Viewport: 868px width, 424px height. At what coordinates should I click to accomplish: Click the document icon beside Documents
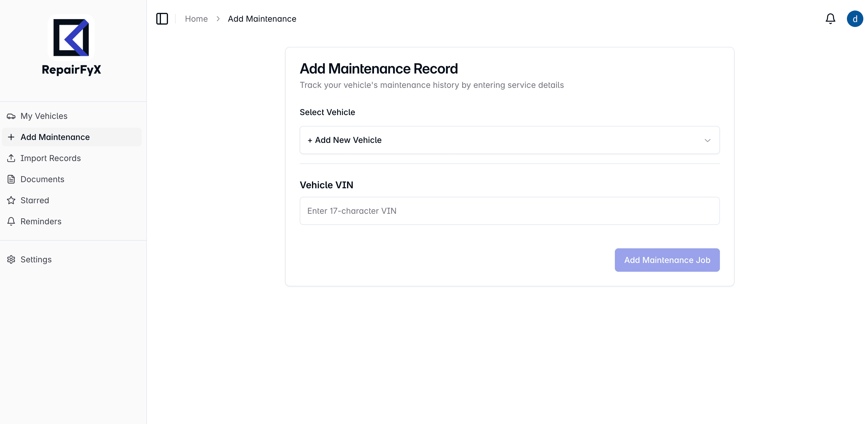click(x=11, y=179)
